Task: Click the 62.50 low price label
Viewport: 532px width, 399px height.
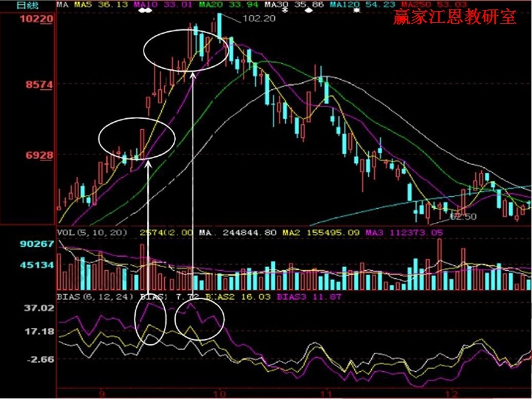Action: tap(463, 217)
